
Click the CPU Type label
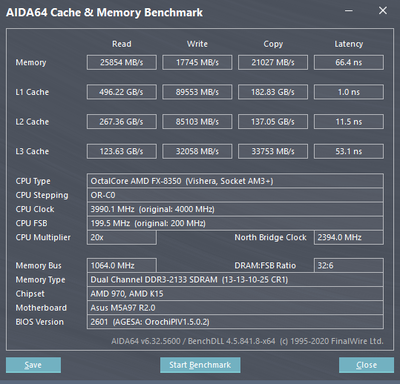33,181
